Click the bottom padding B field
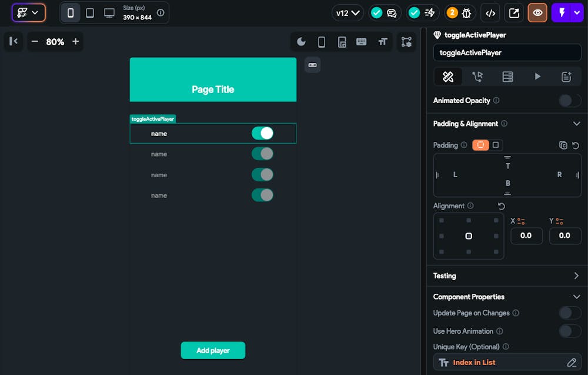This screenshot has height=375, width=588. point(508,183)
